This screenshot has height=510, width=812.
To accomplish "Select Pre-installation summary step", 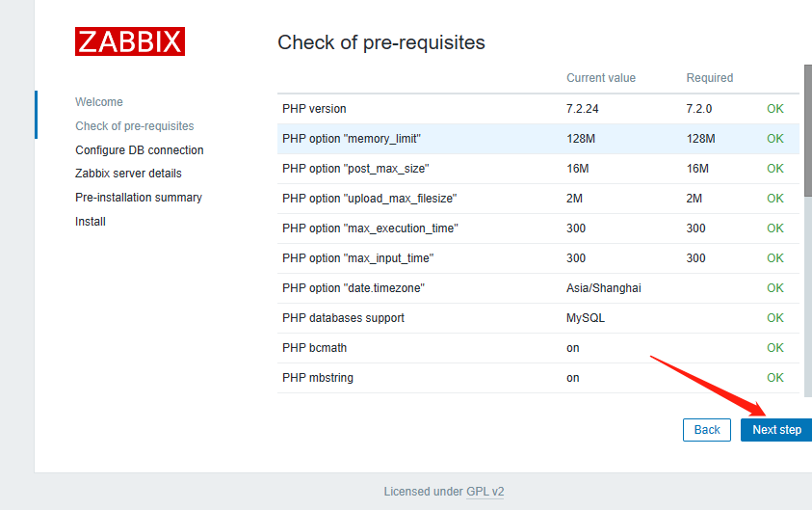I will point(139,198).
